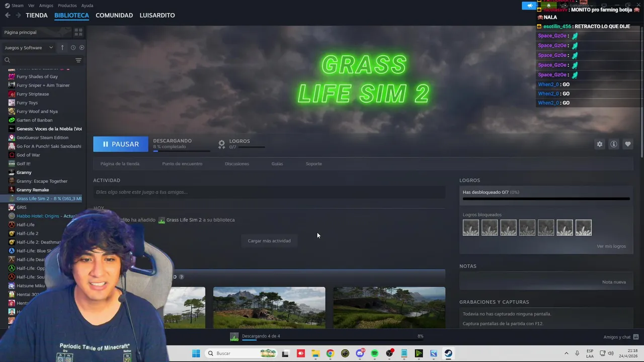Click the library search magnifier icon

click(7, 60)
